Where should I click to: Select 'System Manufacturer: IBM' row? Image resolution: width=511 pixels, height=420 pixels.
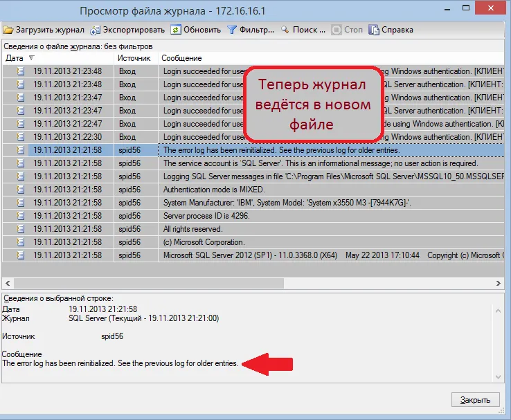253,203
